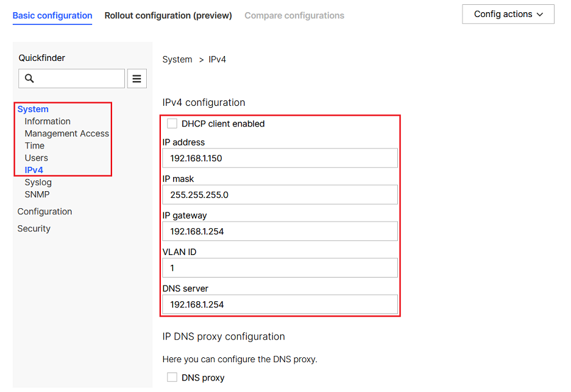571x392 pixels.
Task: Open the Information page under System
Action: pos(48,121)
